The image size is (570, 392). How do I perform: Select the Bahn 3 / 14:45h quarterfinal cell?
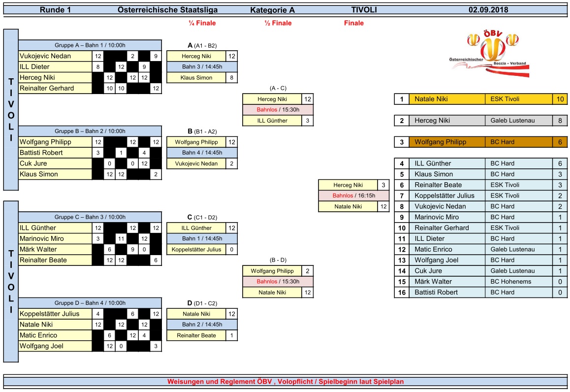202,67
